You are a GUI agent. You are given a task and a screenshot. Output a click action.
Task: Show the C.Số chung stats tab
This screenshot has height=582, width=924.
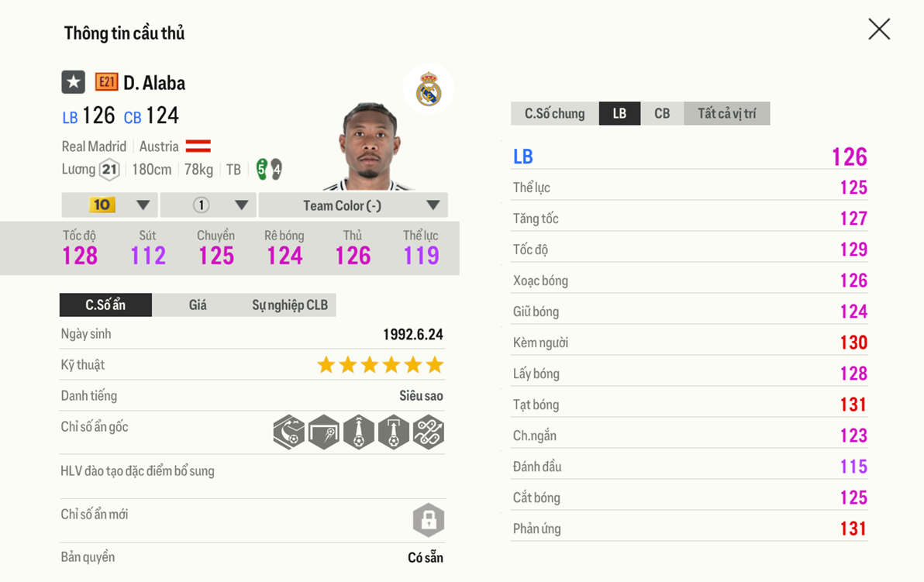point(554,114)
